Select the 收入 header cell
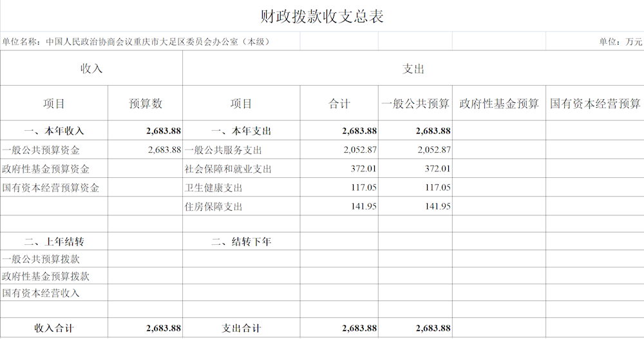Viewport: 644px width, 339px height. pyautogui.click(x=91, y=69)
